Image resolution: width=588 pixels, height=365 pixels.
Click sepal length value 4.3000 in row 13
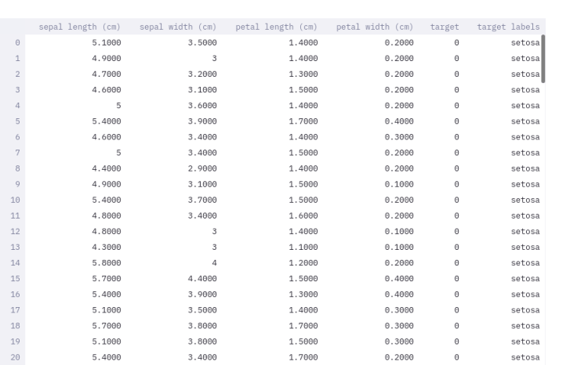click(106, 248)
